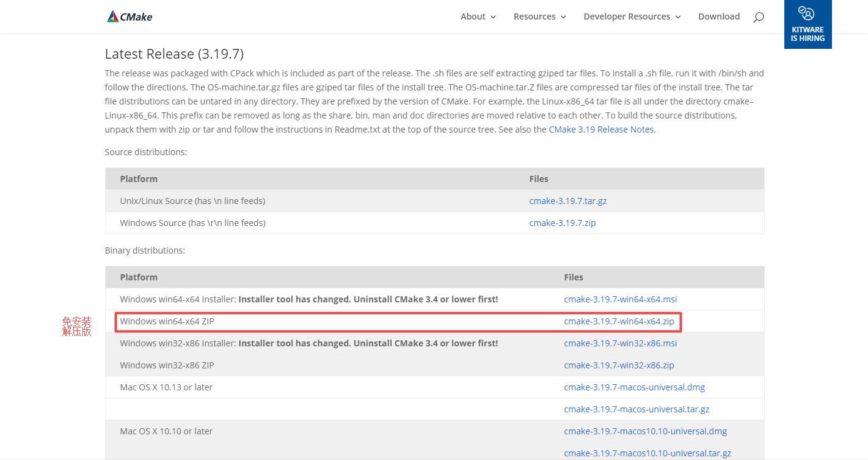Download cmake-3.19.7-macos10.10-universal.tar.gz
The width and height of the screenshot is (868, 460).
click(x=647, y=453)
